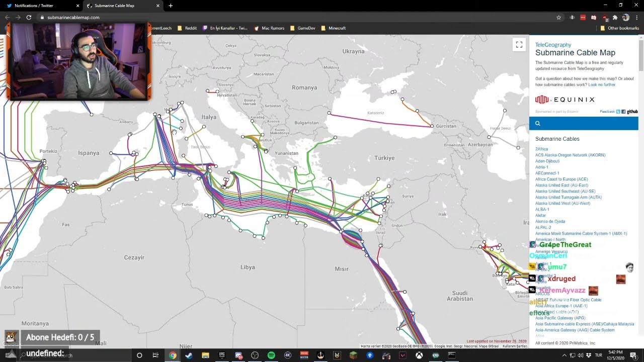The height and width of the screenshot is (362, 644).
Task: Open Xbox app in taskbar
Action: click(419, 355)
